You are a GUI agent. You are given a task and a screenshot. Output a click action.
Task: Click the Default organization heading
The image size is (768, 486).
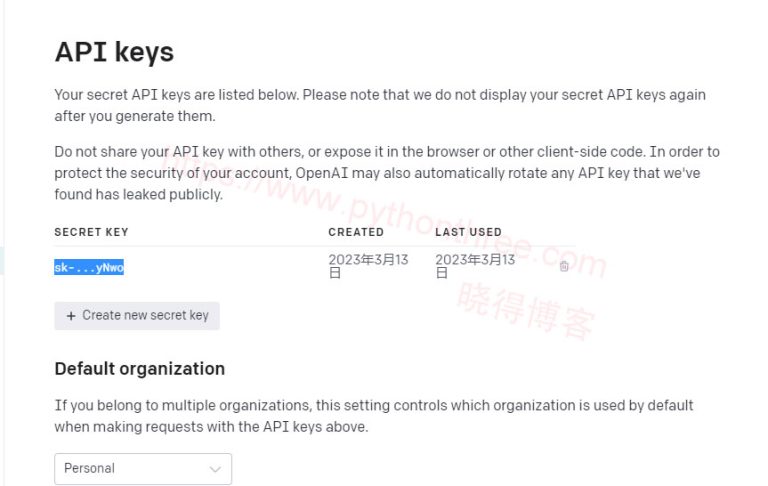click(x=140, y=369)
